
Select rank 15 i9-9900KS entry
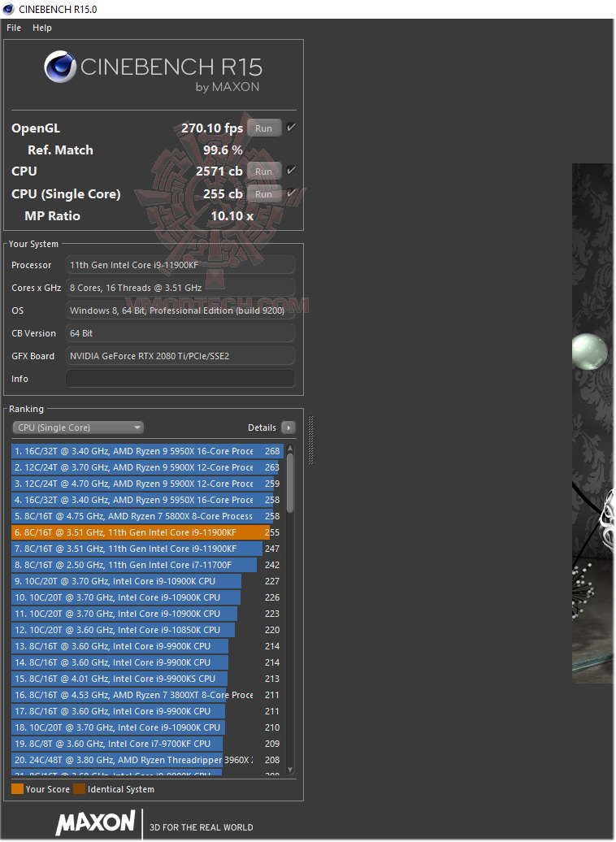tap(148, 679)
